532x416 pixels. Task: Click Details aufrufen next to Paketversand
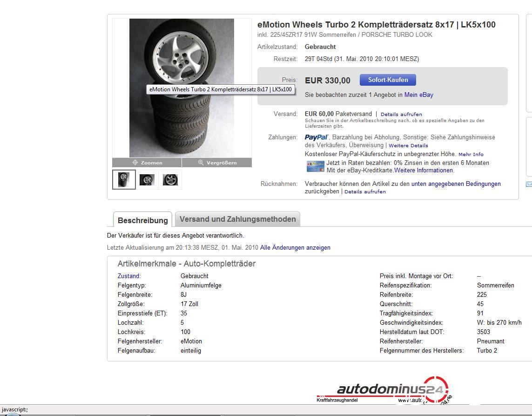click(401, 115)
